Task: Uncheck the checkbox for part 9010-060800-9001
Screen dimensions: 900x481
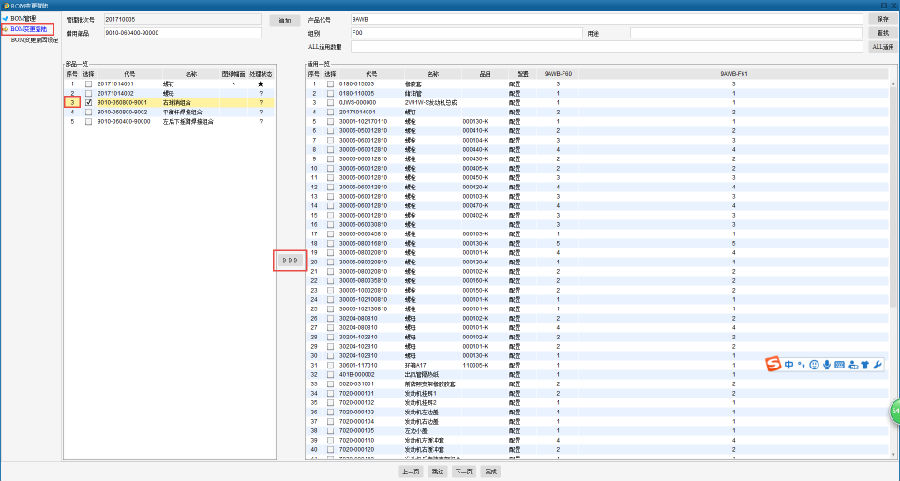Action: 89,102
